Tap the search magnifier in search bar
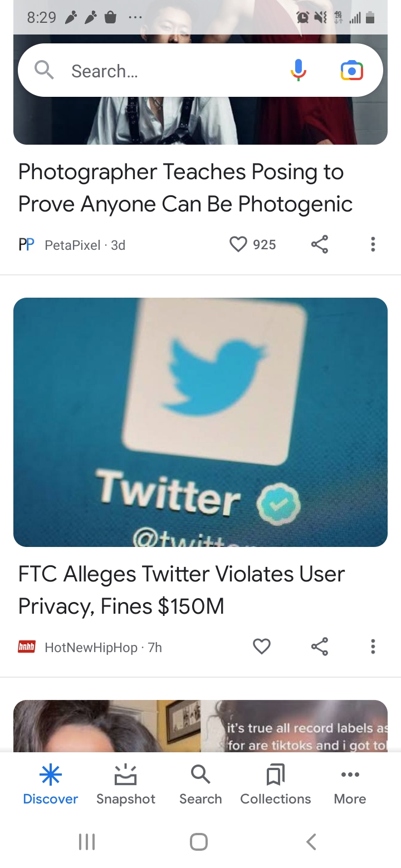Image resolution: width=401 pixels, height=868 pixels. click(x=44, y=71)
